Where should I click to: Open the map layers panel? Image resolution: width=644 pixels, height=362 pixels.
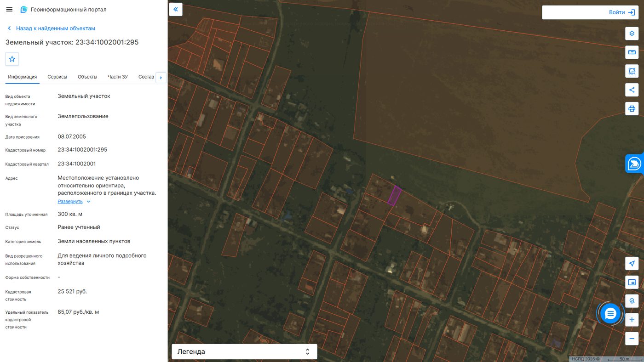click(632, 34)
